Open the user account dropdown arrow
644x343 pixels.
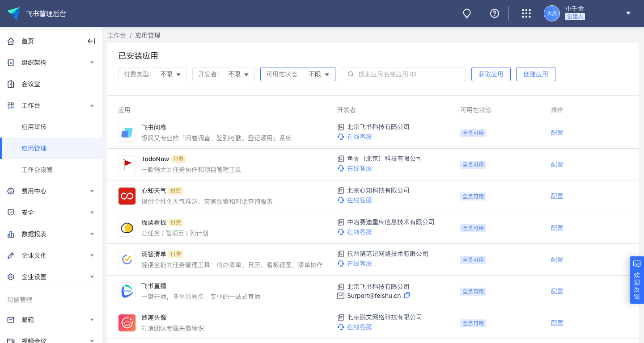(628, 13)
